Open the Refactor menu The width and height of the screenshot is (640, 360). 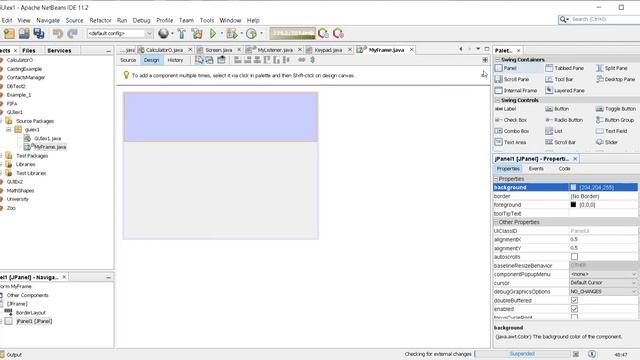(x=100, y=20)
